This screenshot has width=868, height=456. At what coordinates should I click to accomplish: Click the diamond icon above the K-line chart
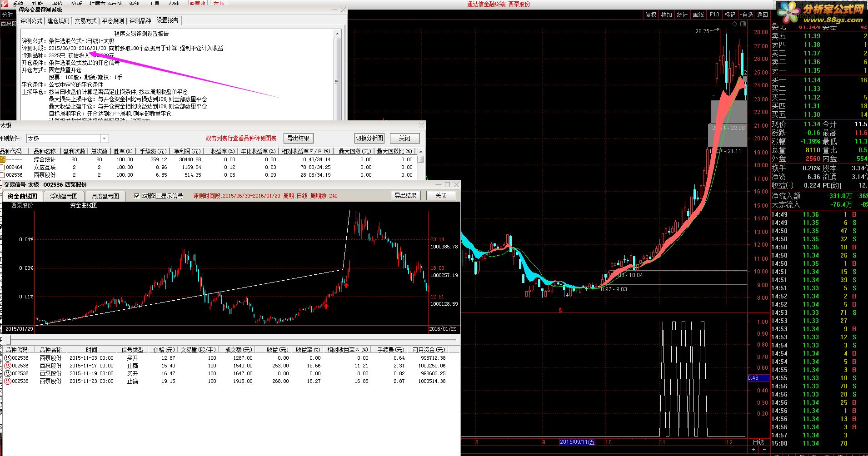734,24
